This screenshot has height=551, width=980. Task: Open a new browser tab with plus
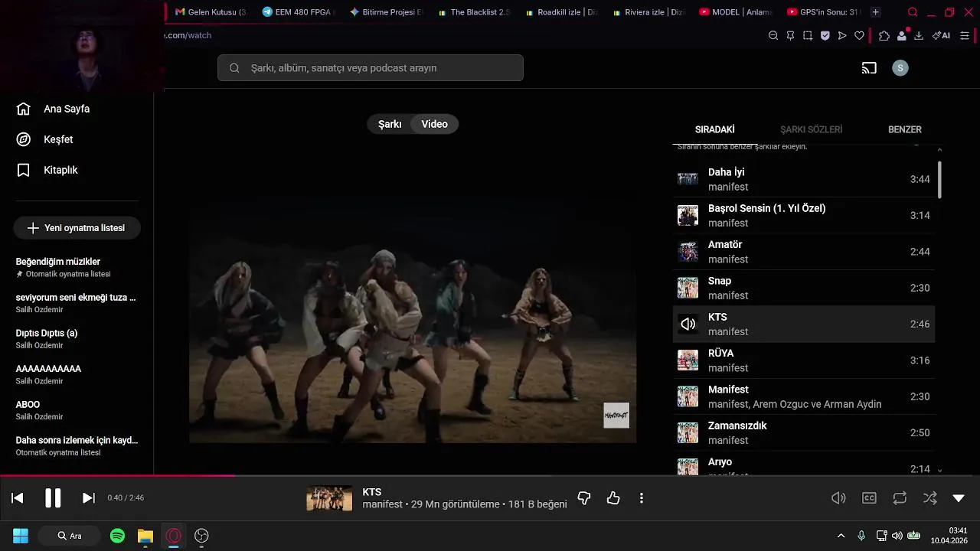pos(876,12)
